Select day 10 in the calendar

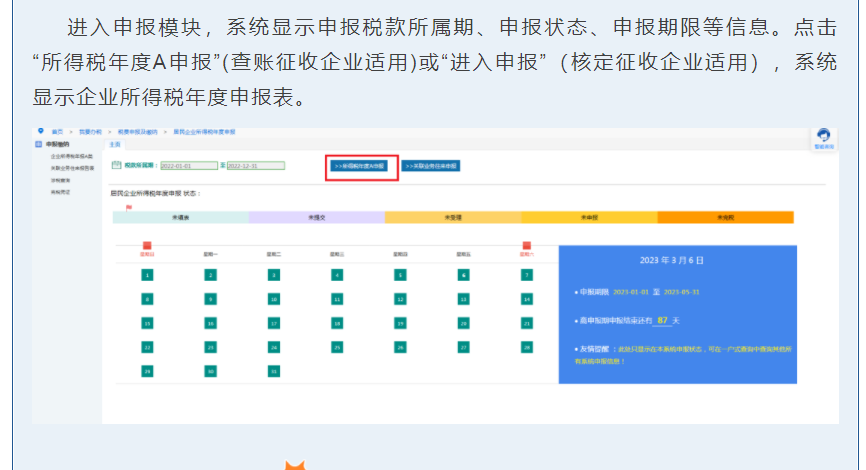click(x=274, y=299)
